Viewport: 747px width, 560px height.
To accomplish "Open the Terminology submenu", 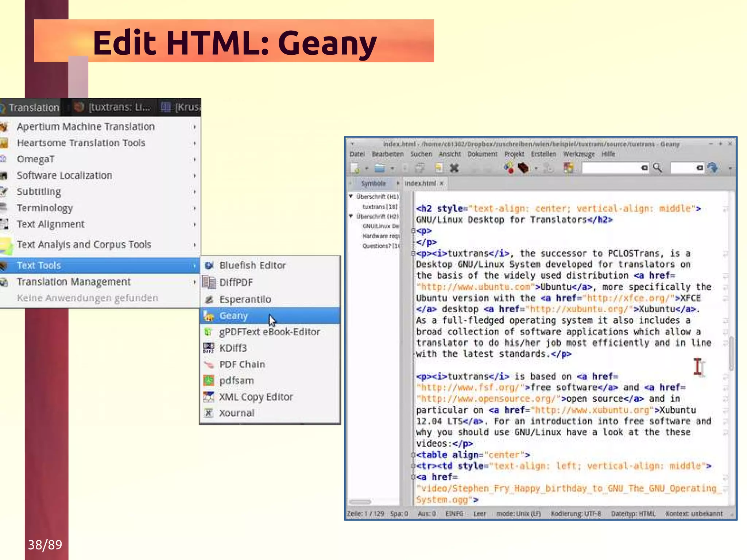I will [99, 208].
